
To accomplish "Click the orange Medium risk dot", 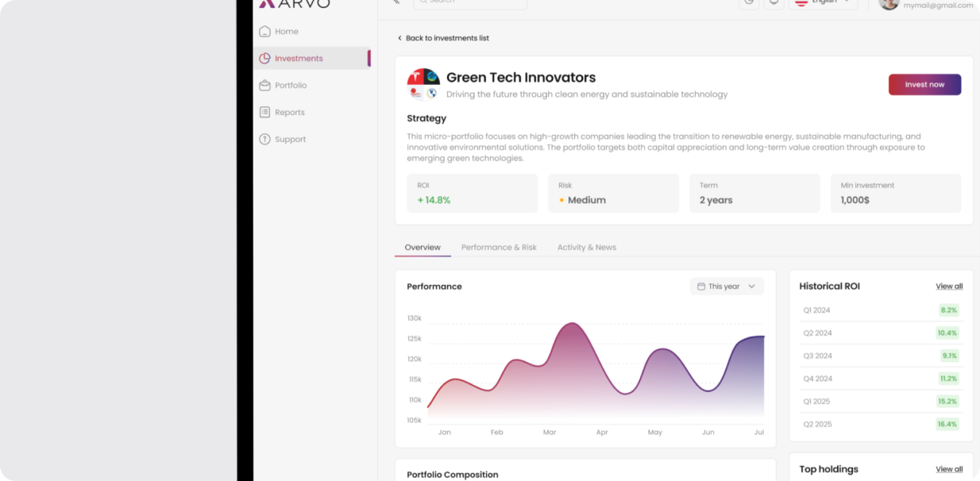I will tap(561, 200).
